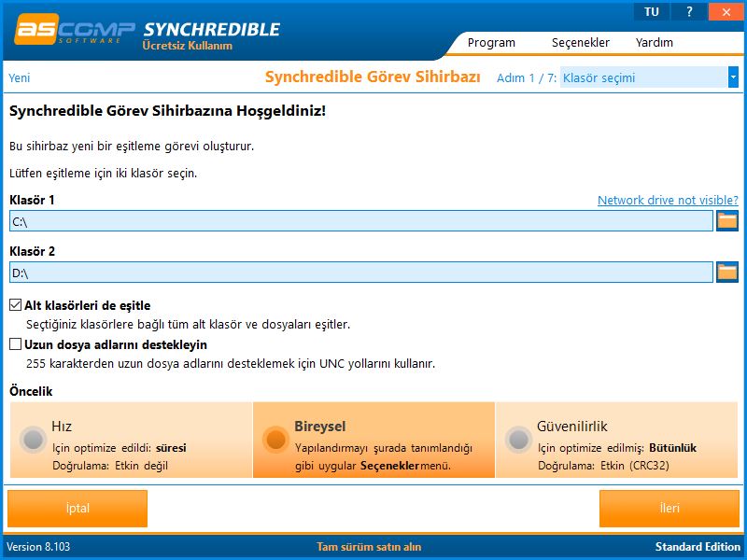Screen dimensions: 747x560
Task: Focus the Klasör 2 path field
Action: (x=361, y=273)
